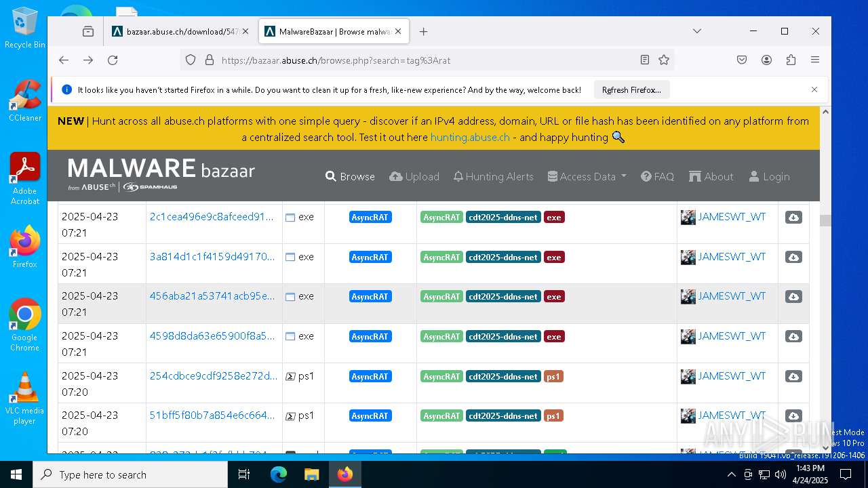Open Google Chrome desktop shortcut
The height and width of the screenshot is (488, 868).
pos(25,325)
